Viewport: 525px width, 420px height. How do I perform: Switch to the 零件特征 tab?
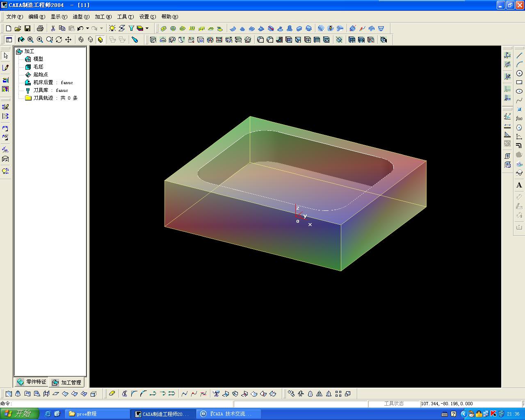(x=32, y=382)
